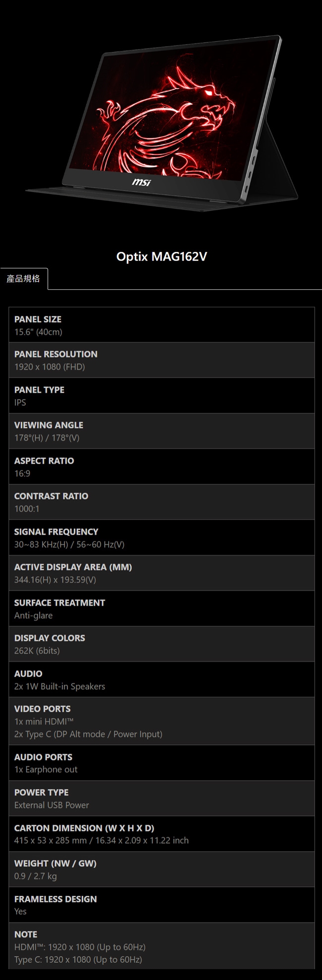
Task: Select the IPS panel type value
Action: click(20, 403)
